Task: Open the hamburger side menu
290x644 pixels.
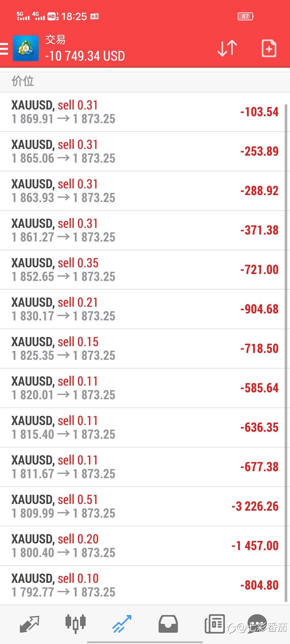Action: [4, 49]
